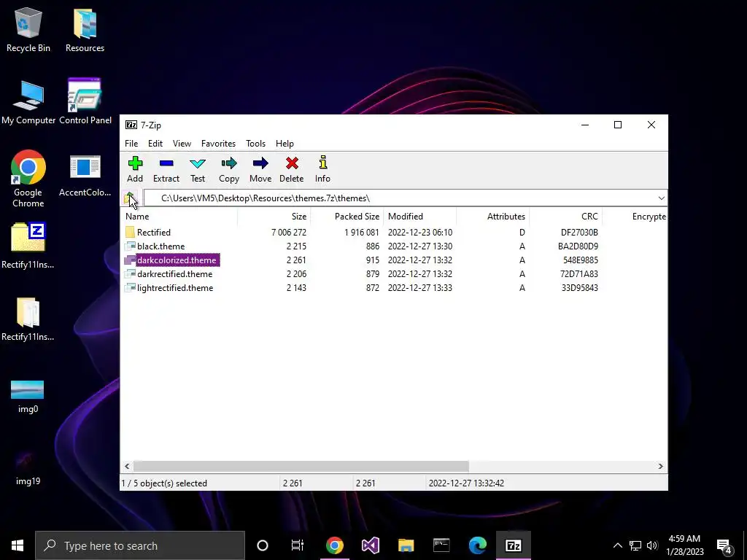The height and width of the screenshot is (560, 747).
Task: Click the taskbar clock
Action: [684, 545]
